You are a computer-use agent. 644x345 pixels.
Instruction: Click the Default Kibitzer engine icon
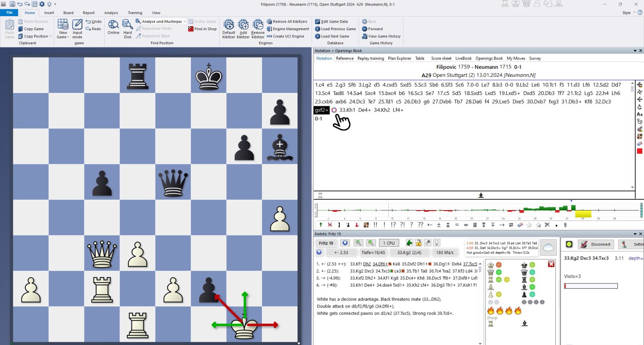point(229,28)
